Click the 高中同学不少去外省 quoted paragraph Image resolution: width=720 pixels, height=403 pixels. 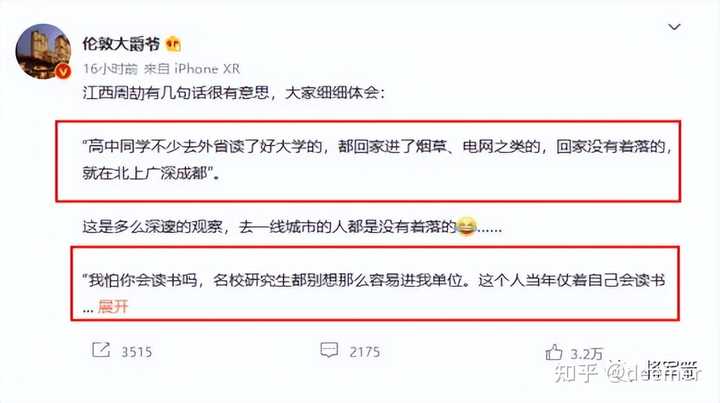(377, 160)
